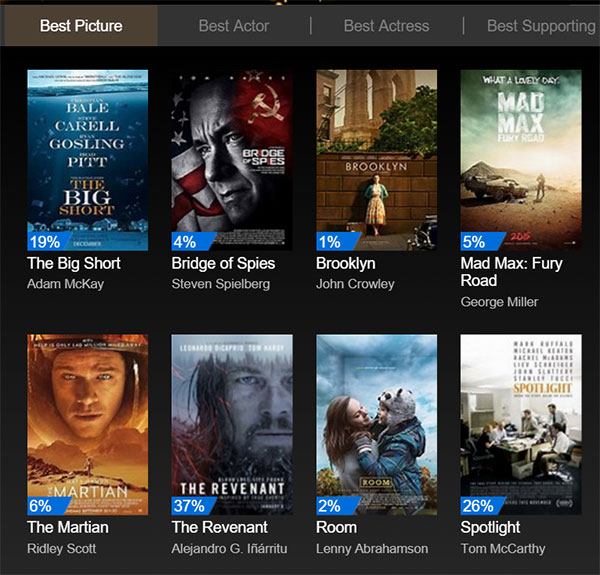
Task: Open the Mad Max: Fury Road title
Action: [x=511, y=272]
